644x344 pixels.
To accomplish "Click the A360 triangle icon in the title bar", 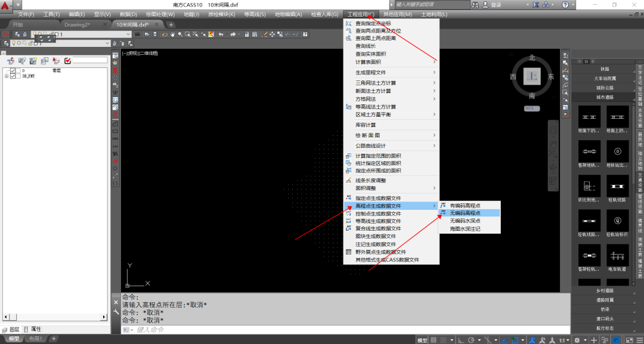I will (546, 5).
